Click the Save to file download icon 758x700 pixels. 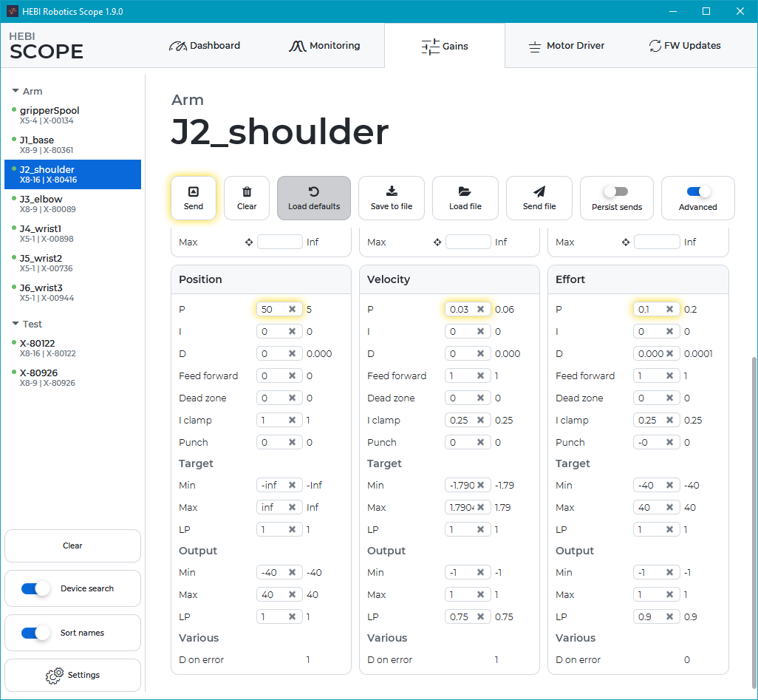[392, 191]
